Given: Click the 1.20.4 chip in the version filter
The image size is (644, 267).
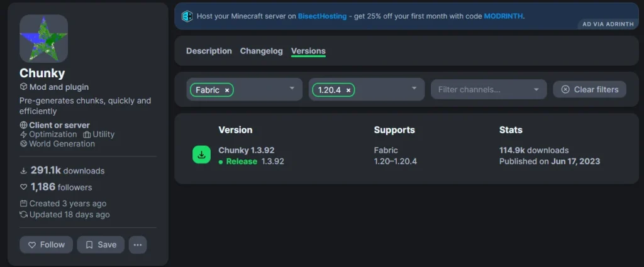Looking at the screenshot, I should tap(333, 90).
